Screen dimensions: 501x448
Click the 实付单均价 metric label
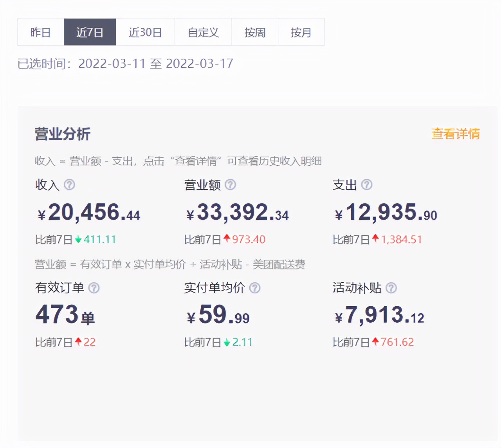coord(214,288)
